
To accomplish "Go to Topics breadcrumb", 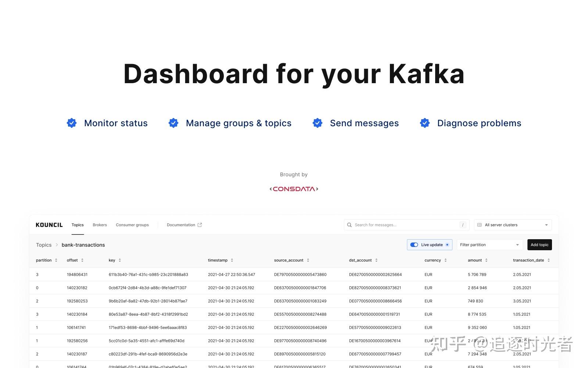I will (x=44, y=245).
